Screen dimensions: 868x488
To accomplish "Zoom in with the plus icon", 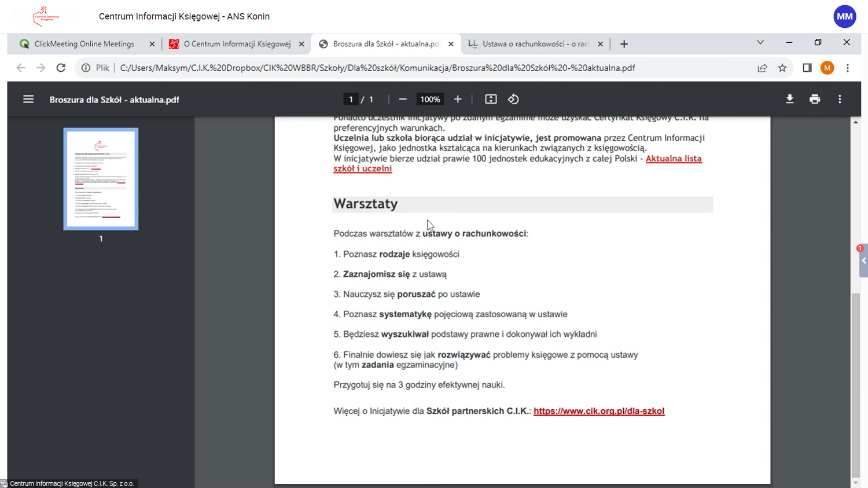I will point(458,99).
